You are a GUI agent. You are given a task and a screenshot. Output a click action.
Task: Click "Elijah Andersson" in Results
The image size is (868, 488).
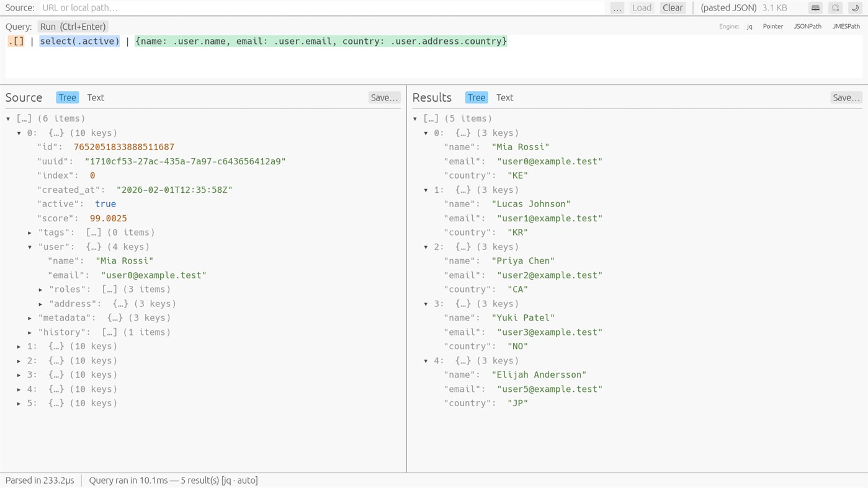tap(539, 375)
